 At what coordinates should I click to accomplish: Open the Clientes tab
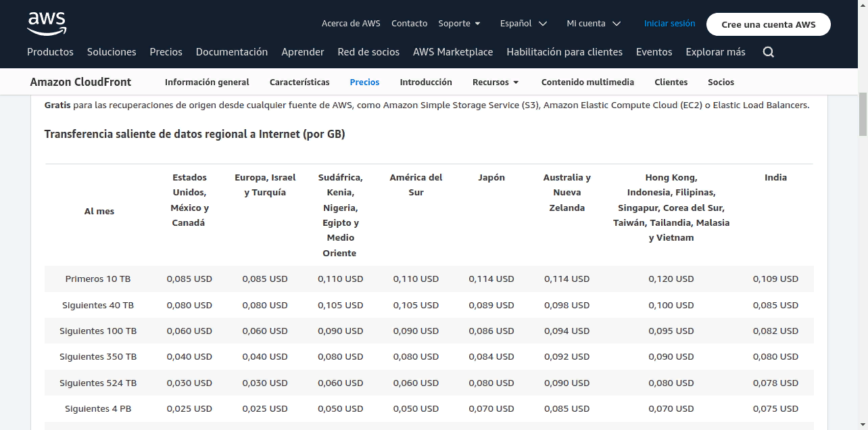(x=671, y=82)
